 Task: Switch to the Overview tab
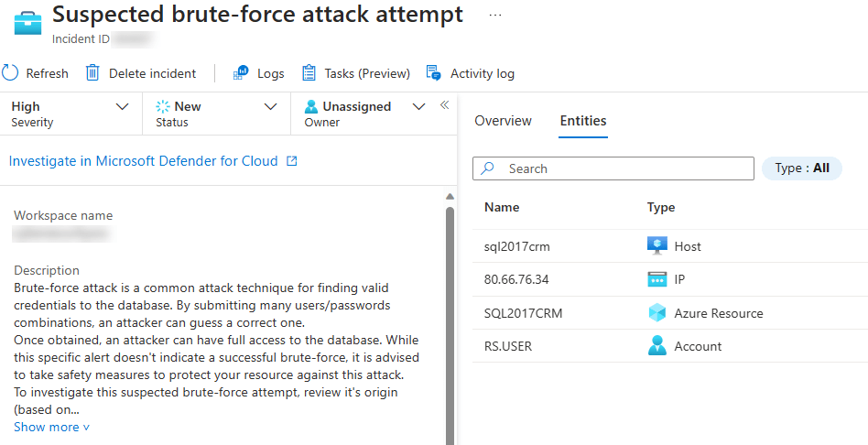pyautogui.click(x=503, y=121)
